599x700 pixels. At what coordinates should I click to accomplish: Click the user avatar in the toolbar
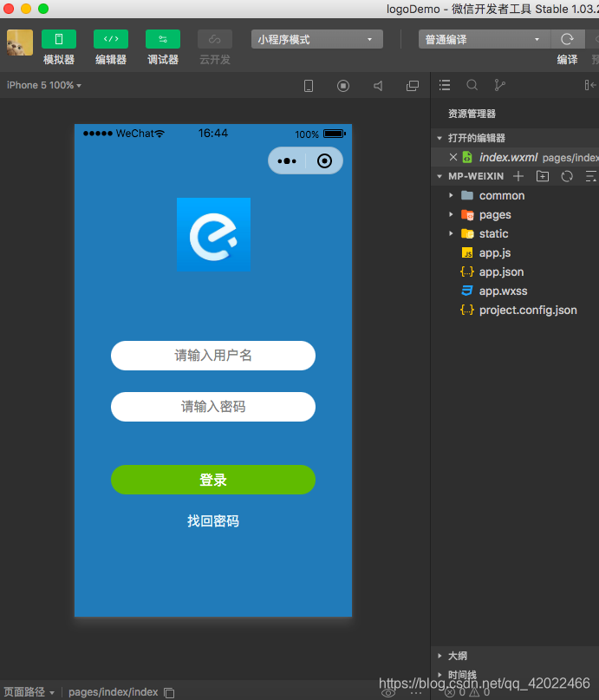click(x=20, y=43)
